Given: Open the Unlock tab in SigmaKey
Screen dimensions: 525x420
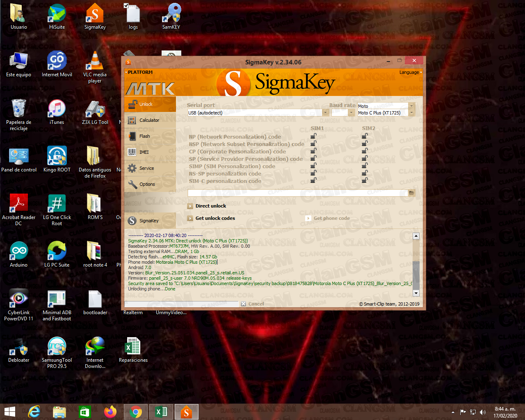Looking at the screenshot, I should [150, 104].
